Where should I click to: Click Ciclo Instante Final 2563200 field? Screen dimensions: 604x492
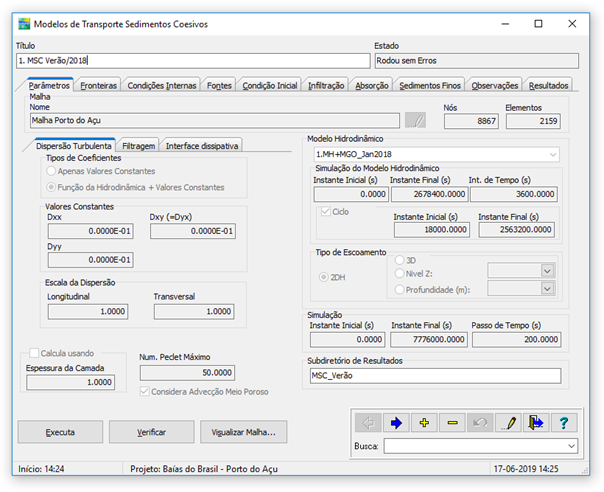click(x=517, y=230)
